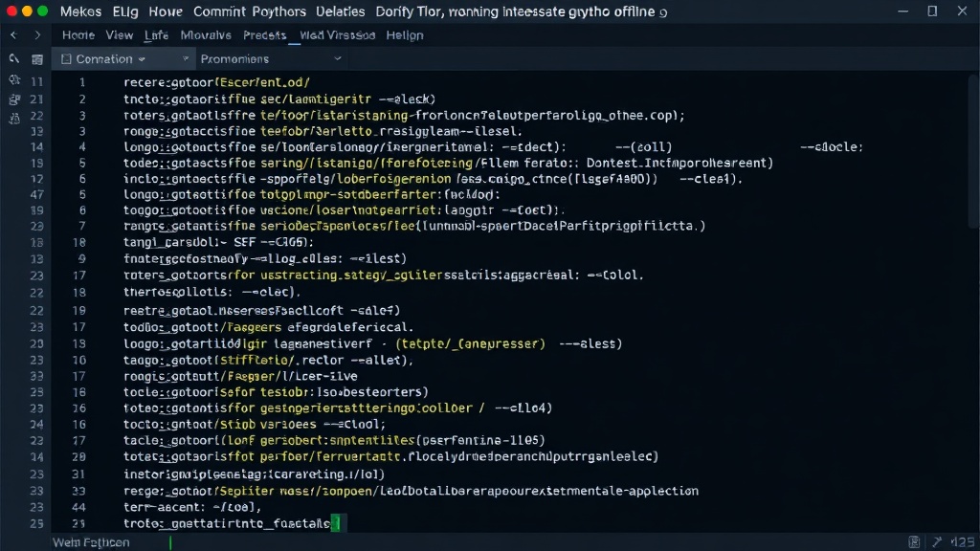Click the green zoom traffic light
980x551 pixels.
click(42, 11)
